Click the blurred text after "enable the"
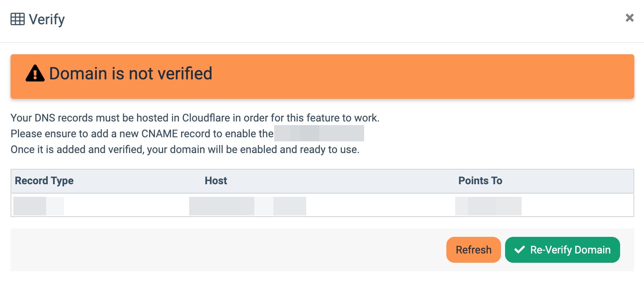644x281 pixels. pyautogui.click(x=319, y=133)
